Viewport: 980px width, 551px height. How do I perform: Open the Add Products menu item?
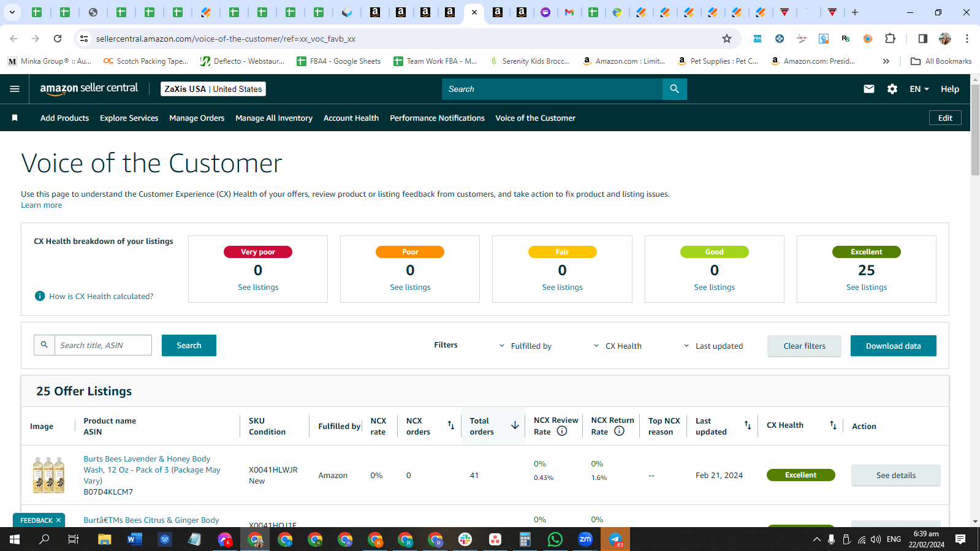(64, 118)
